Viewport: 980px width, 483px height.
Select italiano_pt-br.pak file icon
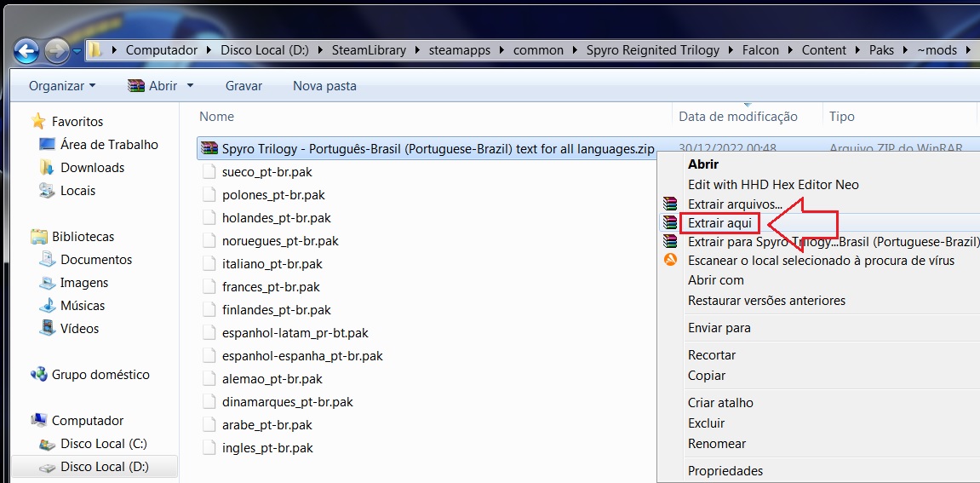tap(209, 263)
